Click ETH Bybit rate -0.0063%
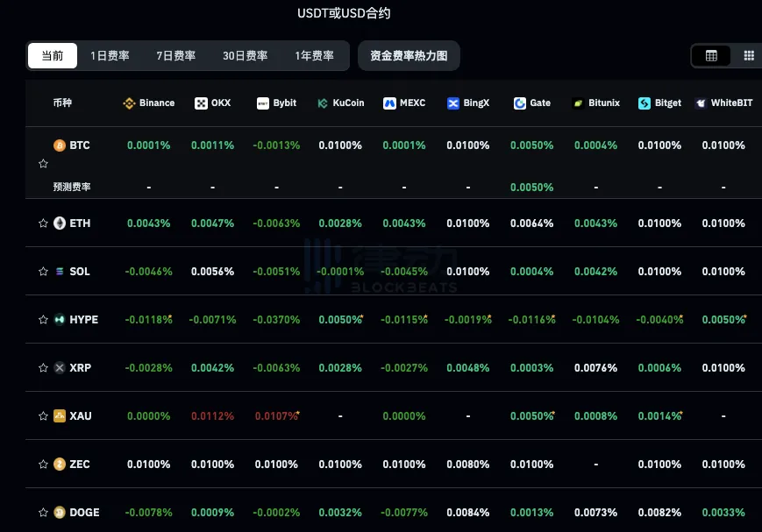Viewport: 762px width, 532px height. [276, 223]
